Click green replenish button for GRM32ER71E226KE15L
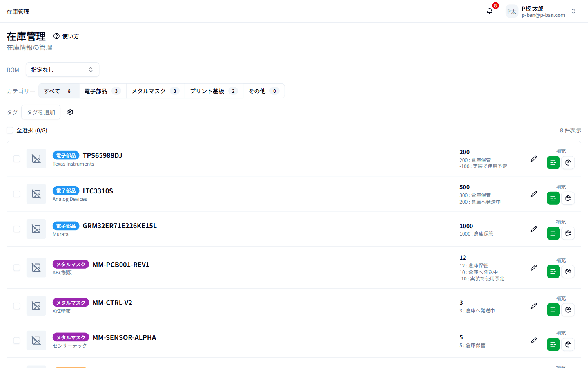 (x=553, y=233)
